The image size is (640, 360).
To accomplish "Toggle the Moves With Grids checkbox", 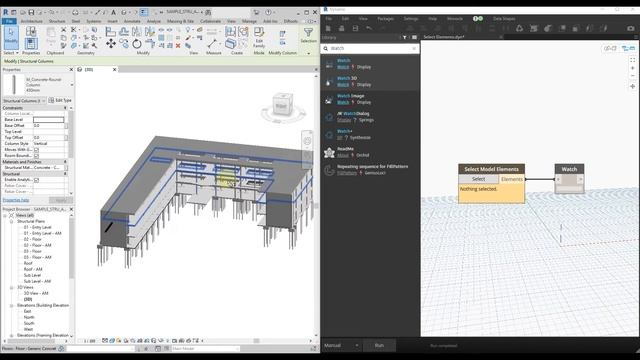I will (36, 150).
